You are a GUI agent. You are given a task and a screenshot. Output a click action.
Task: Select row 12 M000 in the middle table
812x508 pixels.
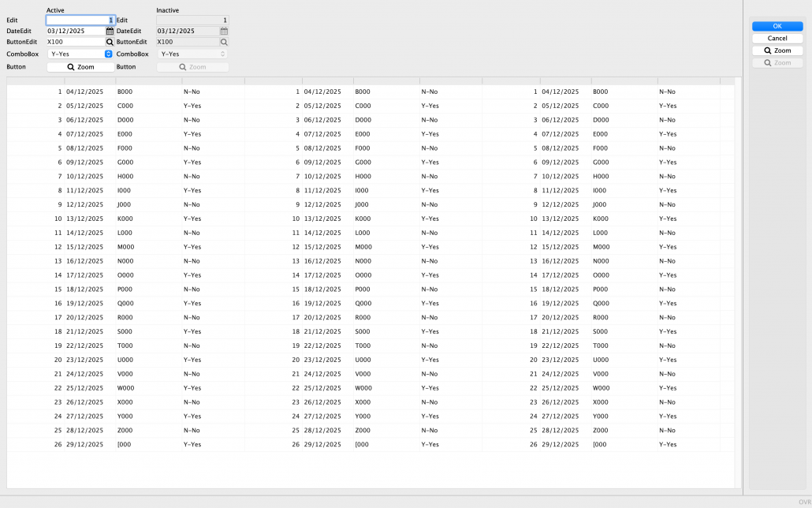[x=363, y=247]
